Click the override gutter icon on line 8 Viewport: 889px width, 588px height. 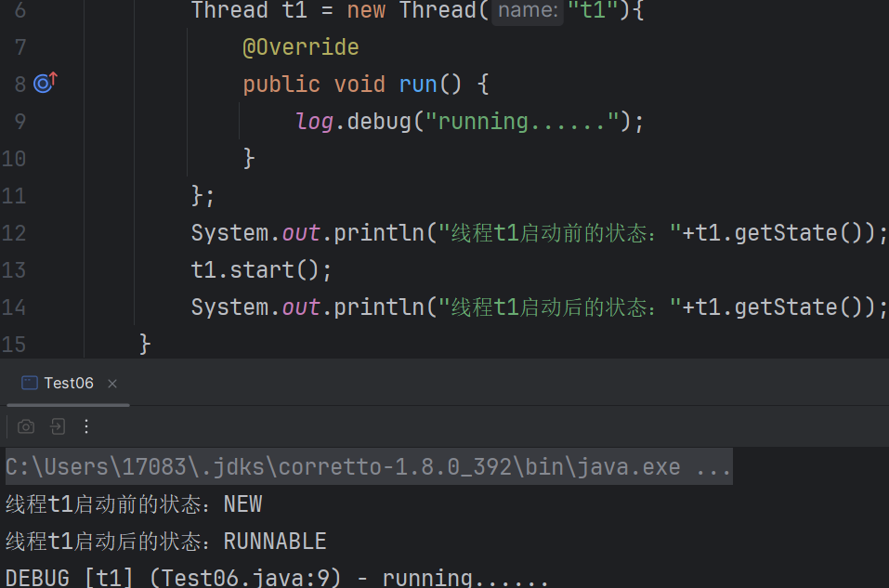pos(45,84)
